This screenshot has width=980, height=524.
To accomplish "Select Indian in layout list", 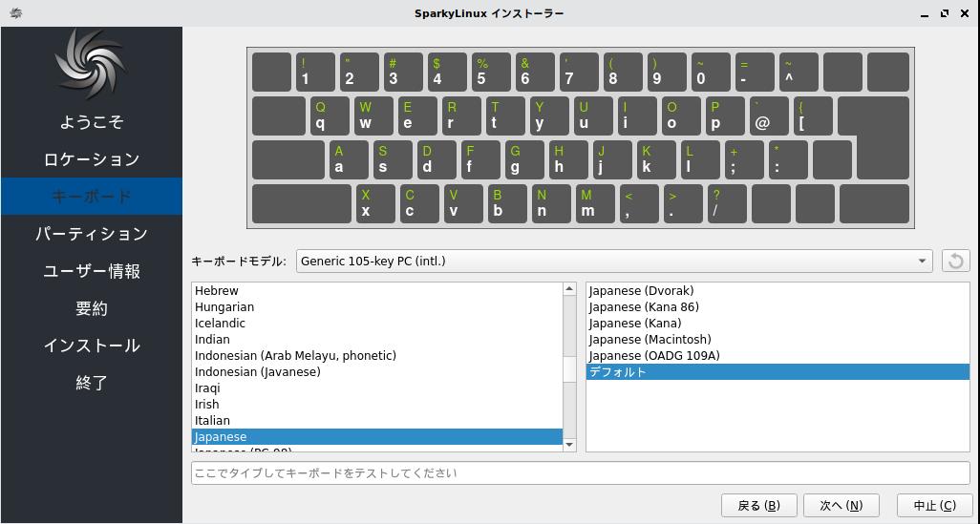I will coord(377,339).
